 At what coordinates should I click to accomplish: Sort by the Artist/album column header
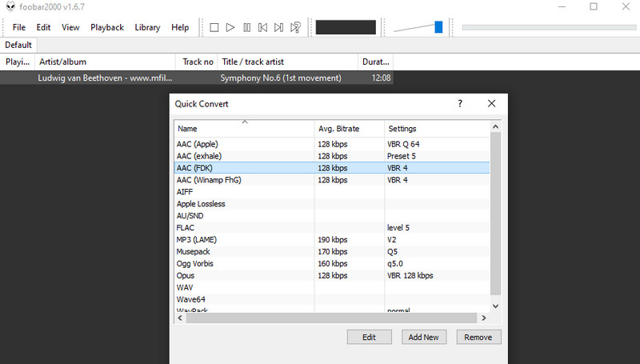pyautogui.click(x=106, y=62)
